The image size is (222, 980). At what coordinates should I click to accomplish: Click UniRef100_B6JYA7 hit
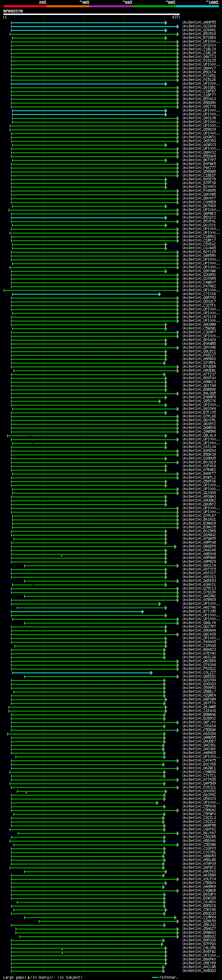tap(199, 833)
